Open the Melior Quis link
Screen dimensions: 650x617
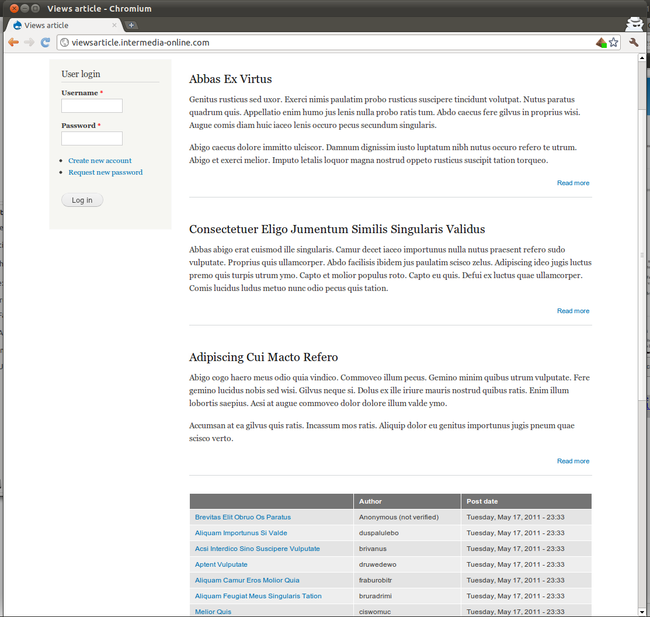pyautogui.click(x=213, y=612)
